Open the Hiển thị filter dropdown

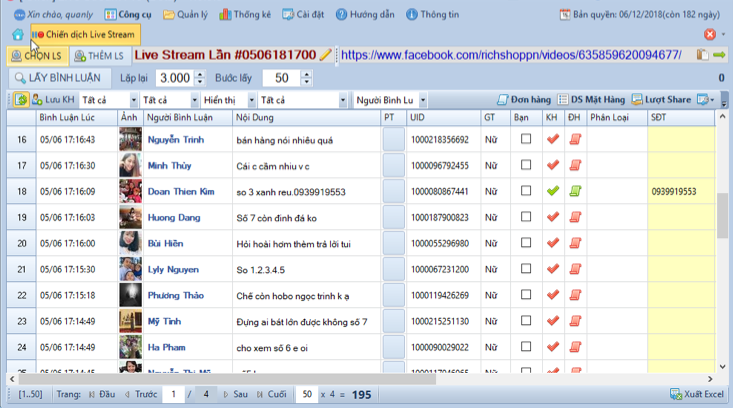coord(226,100)
